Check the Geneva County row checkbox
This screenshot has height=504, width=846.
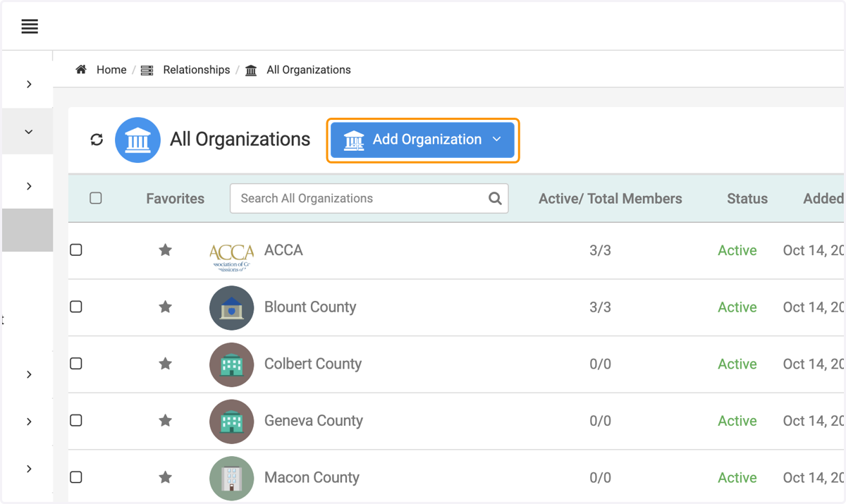pyautogui.click(x=76, y=420)
